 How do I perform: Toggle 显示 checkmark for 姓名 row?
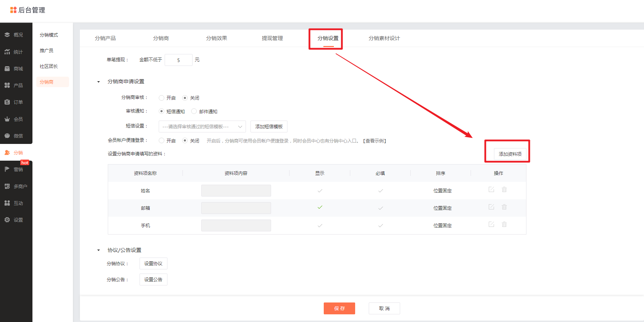(x=320, y=191)
